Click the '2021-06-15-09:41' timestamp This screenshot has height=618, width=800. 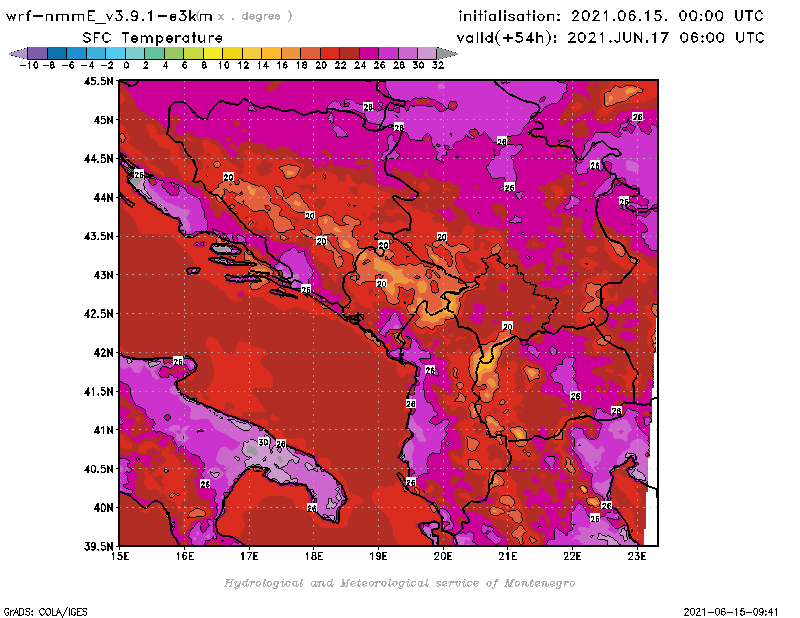pyautogui.click(x=731, y=612)
